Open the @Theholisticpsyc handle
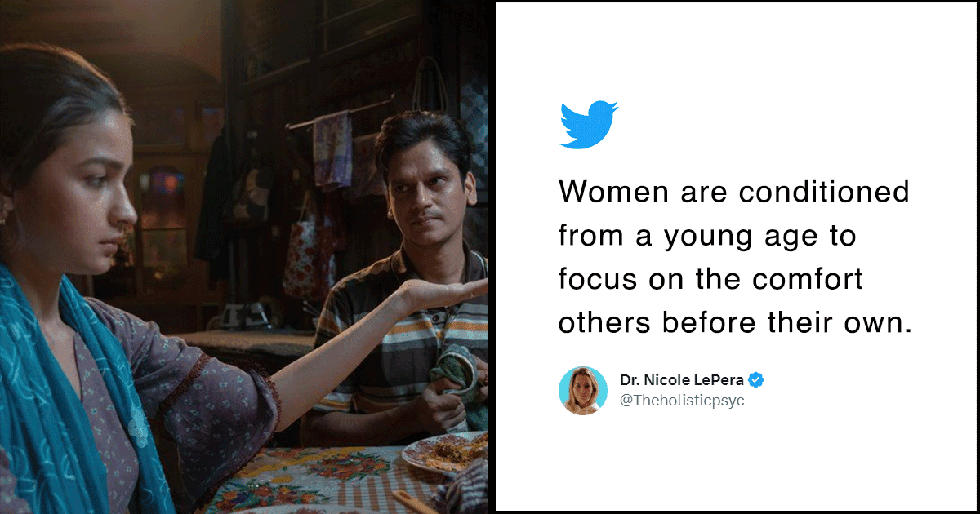980x514 pixels. click(x=682, y=401)
